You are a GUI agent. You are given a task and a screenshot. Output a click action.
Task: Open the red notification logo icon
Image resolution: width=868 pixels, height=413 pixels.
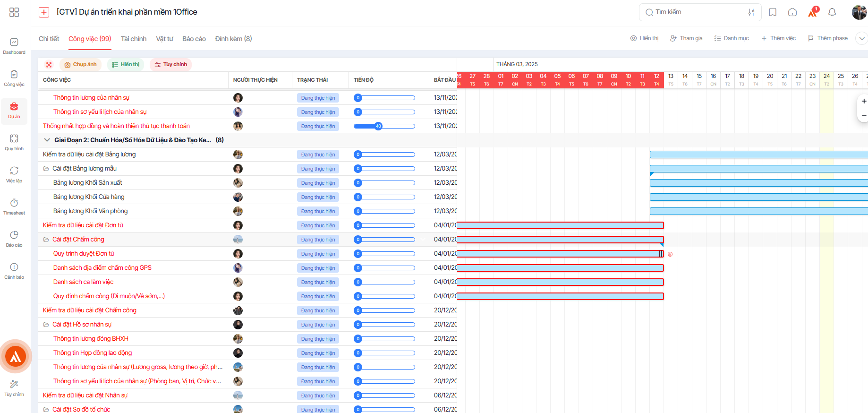point(813,12)
